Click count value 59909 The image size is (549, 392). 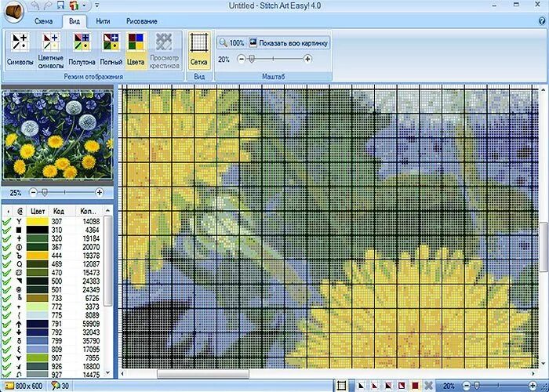tap(91, 324)
